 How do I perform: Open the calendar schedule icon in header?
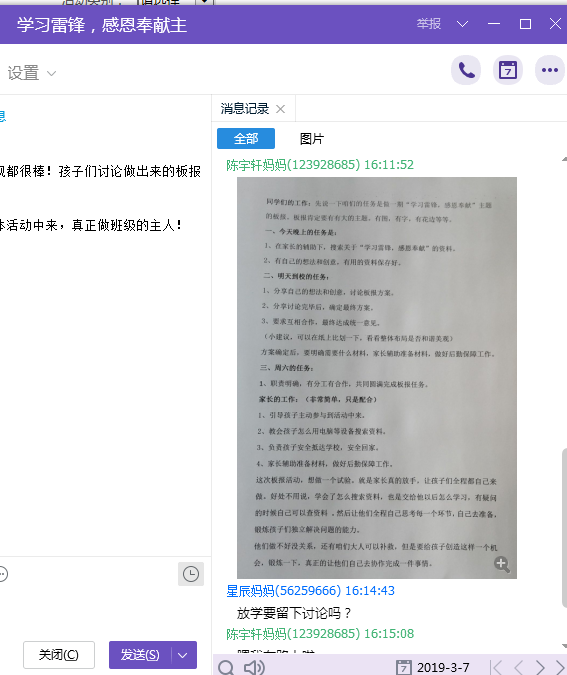tap(508, 70)
